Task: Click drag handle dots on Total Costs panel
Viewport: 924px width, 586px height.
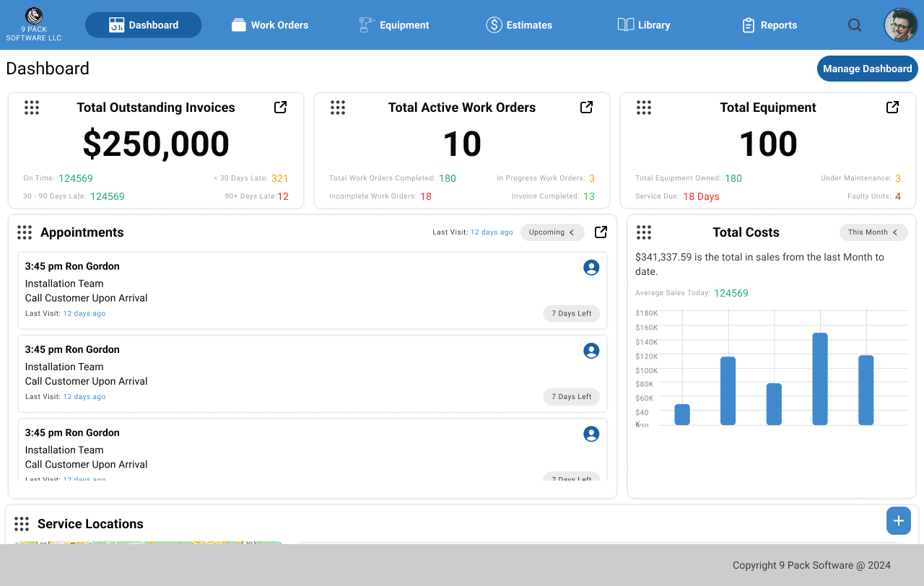Action: [644, 232]
